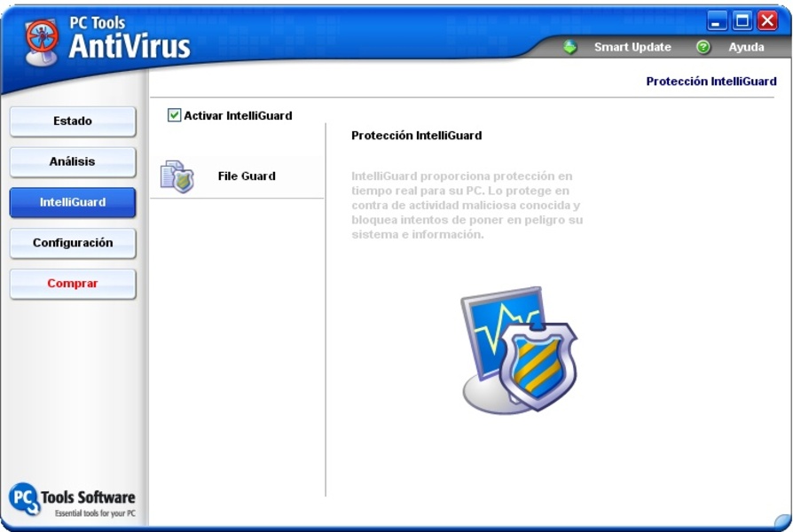Open the Configuración section
Screen dimensions: 793x532
tap(73, 243)
